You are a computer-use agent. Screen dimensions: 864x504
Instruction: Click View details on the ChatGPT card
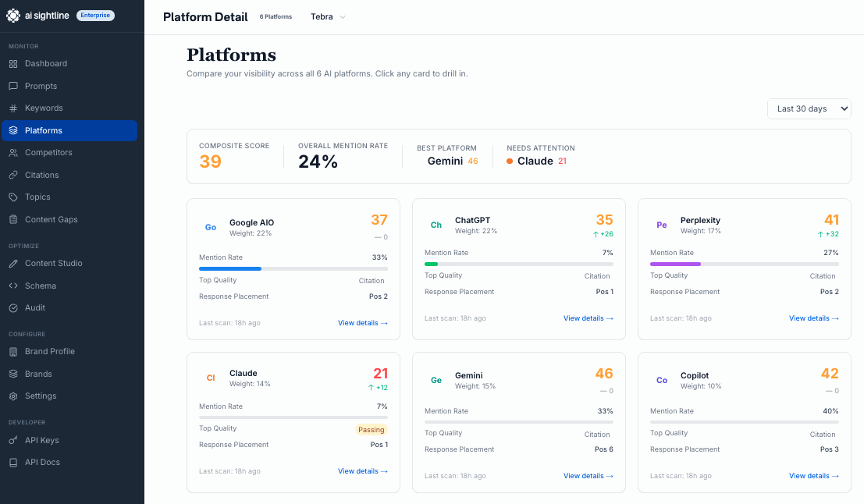[588, 319]
